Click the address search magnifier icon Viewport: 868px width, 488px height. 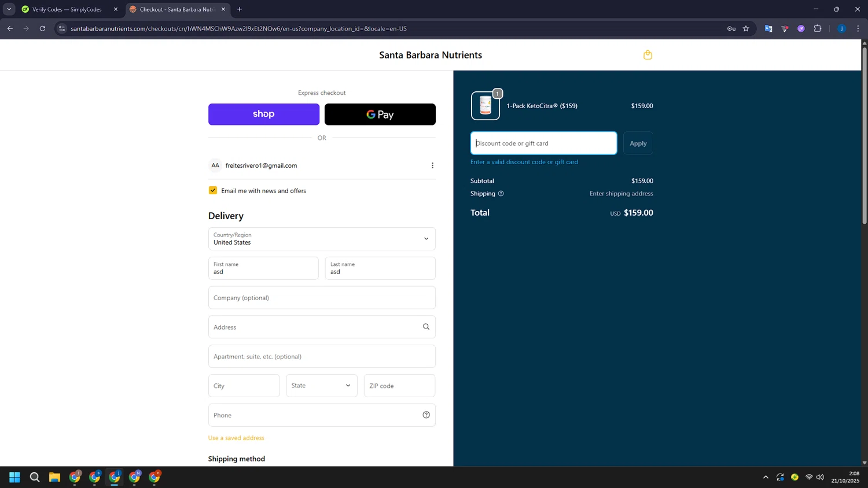[x=426, y=327]
